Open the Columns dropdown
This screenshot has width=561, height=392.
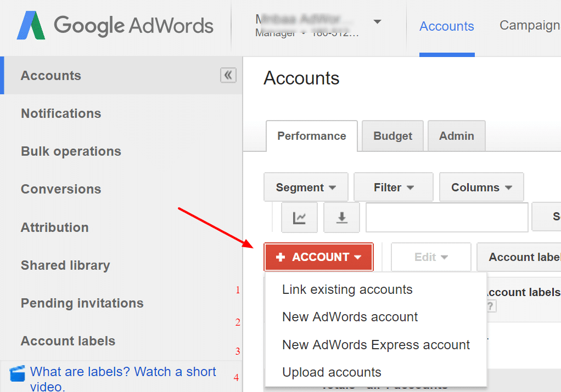[x=481, y=187]
